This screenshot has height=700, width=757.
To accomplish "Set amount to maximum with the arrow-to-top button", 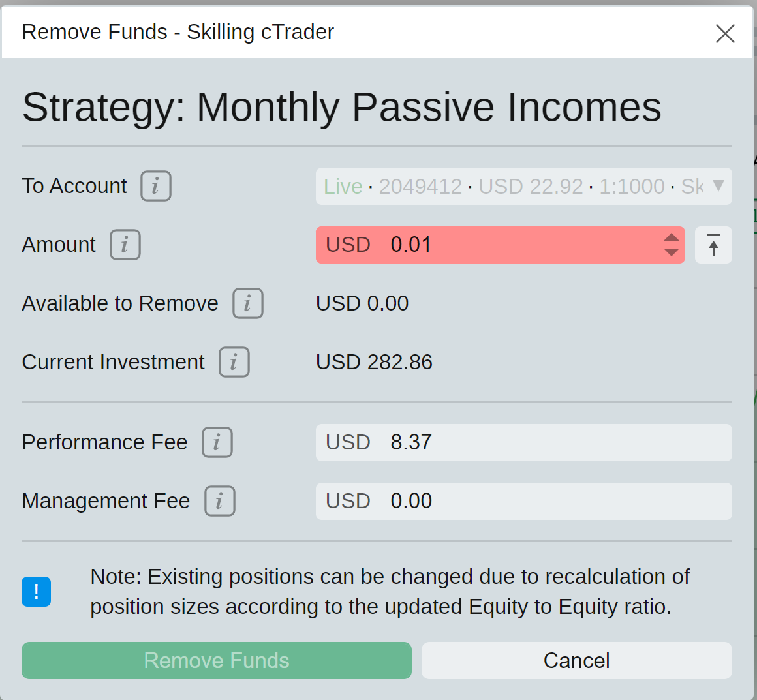I will tap(713, 245).
